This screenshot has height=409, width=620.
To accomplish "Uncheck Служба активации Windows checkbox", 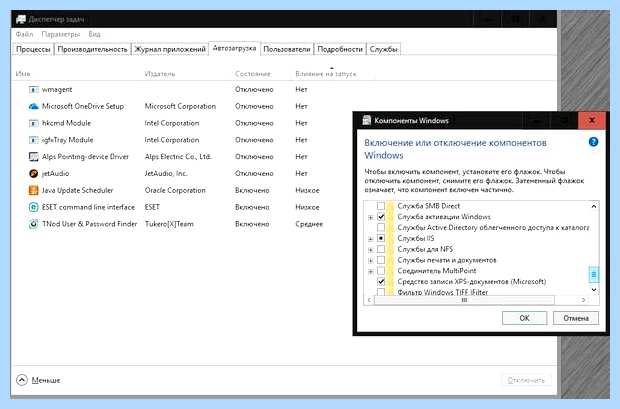I will [381, 217].
